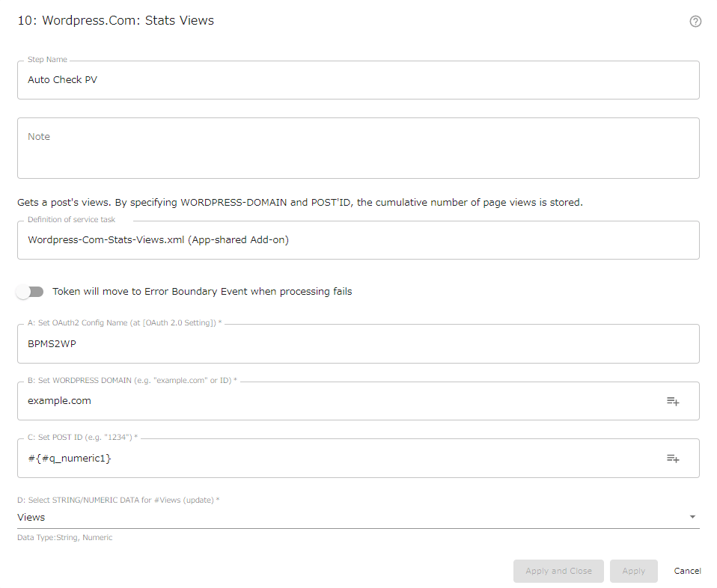Click the '#{#q_numeric1}' POST ID value
This screenshot has height=588, width=717.
(70, 458)
